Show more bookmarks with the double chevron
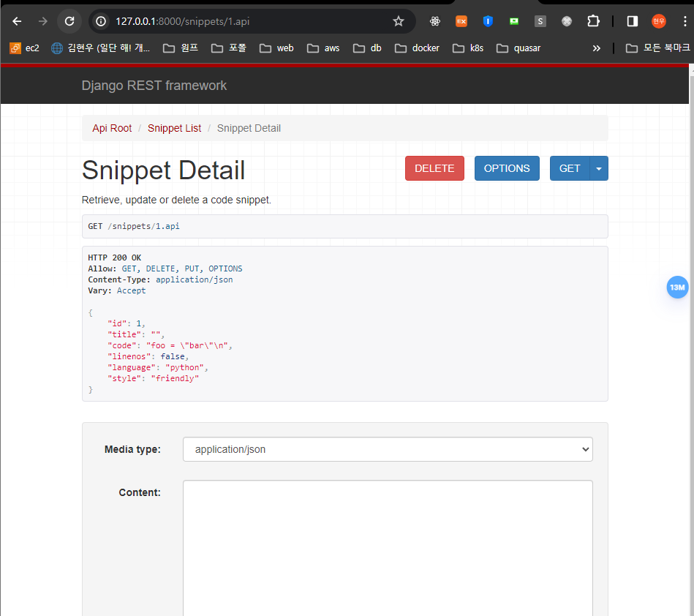 pyautogui.click(x=596, y=48)
